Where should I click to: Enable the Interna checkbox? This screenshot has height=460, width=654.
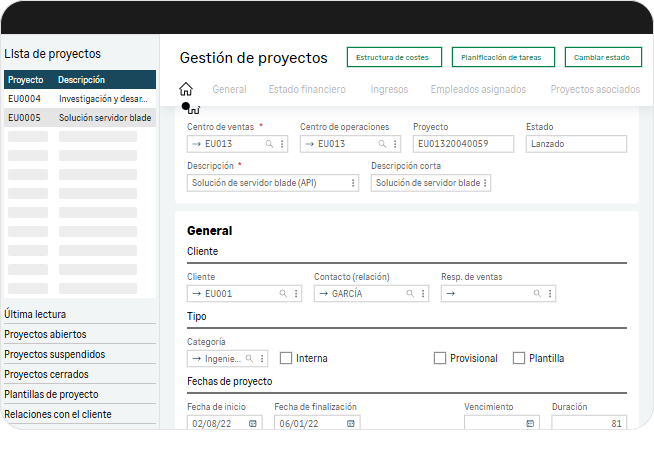coord(286,358)
